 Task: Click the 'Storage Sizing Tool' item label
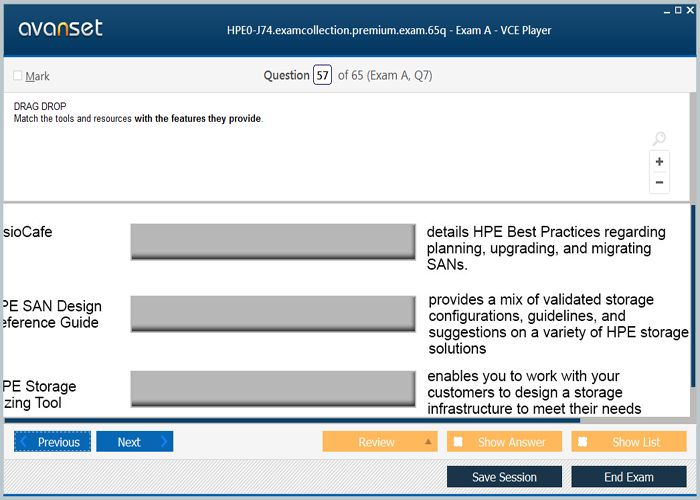pos(39,395)
